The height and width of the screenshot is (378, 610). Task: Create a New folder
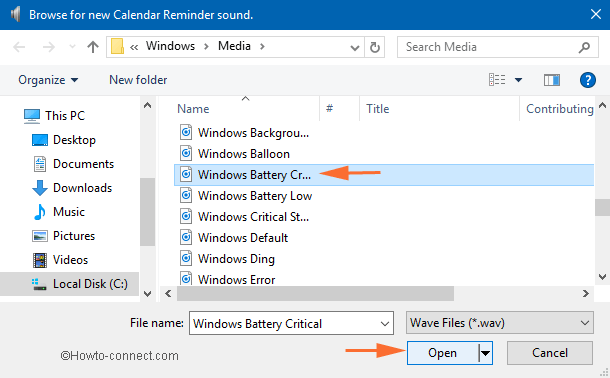point(138,80)
